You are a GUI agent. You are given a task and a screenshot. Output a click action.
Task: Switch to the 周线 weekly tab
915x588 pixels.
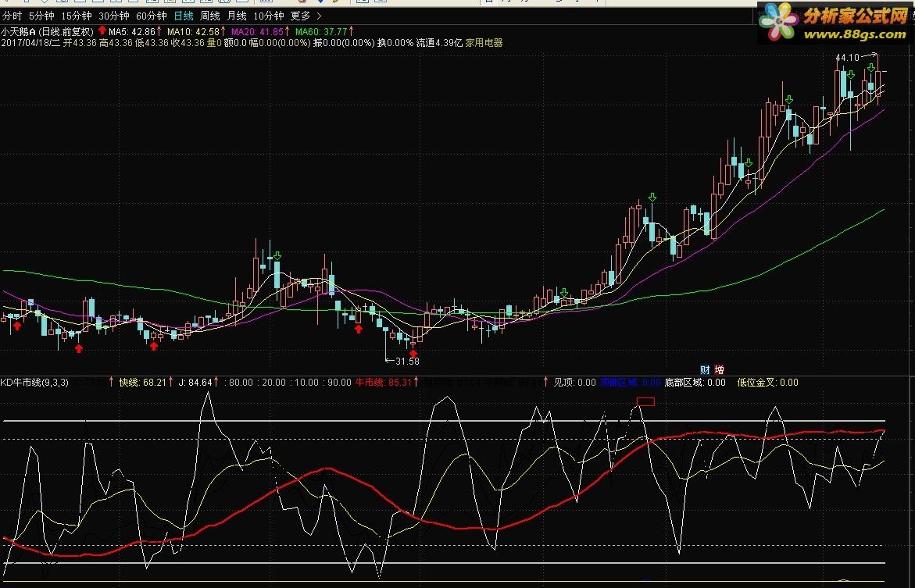coord(210,16)
